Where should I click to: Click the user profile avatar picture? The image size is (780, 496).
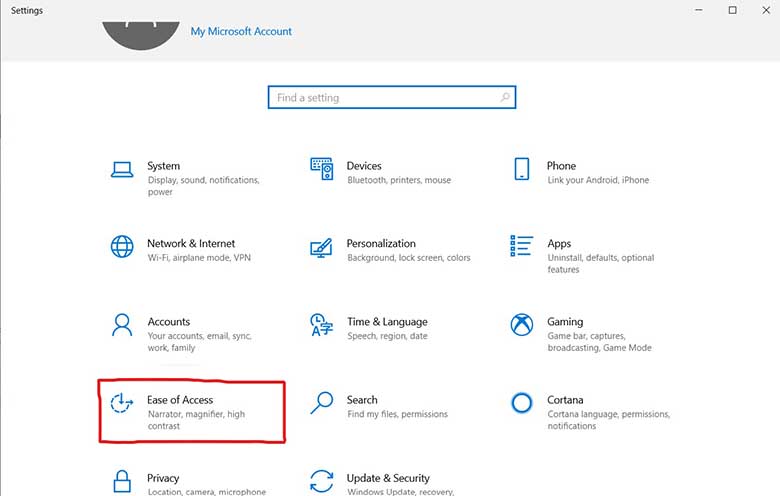point(141,35)
